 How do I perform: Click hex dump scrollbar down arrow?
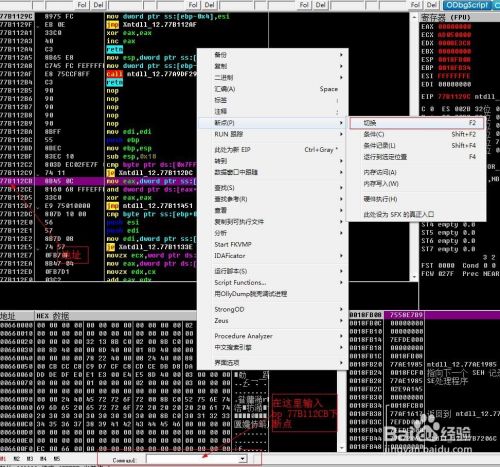tap(342, 448)
